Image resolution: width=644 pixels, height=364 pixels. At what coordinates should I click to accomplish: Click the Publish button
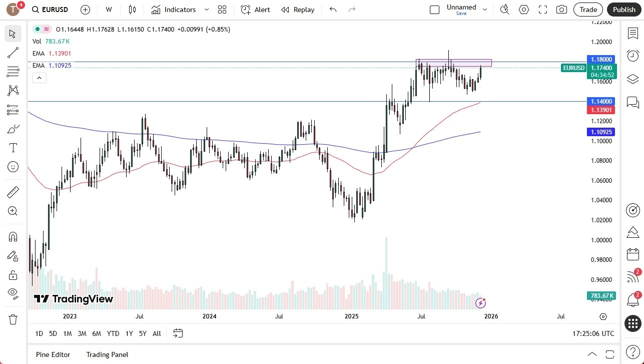(x=623, y=9)
